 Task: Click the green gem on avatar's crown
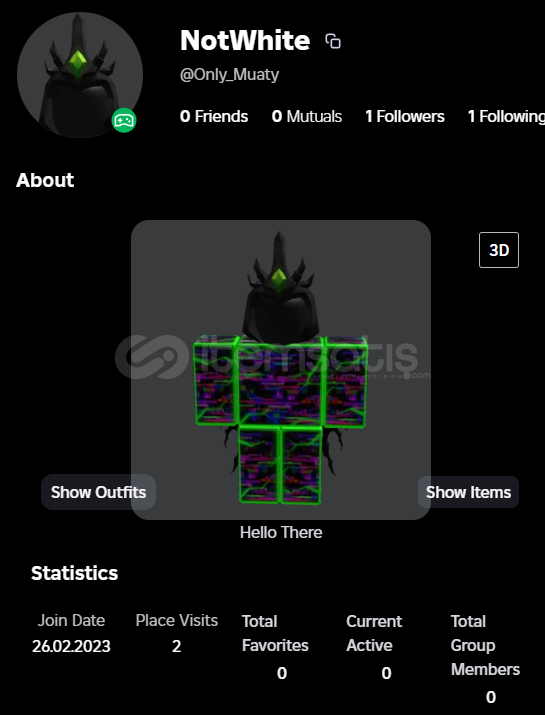[x=278, y=280]
